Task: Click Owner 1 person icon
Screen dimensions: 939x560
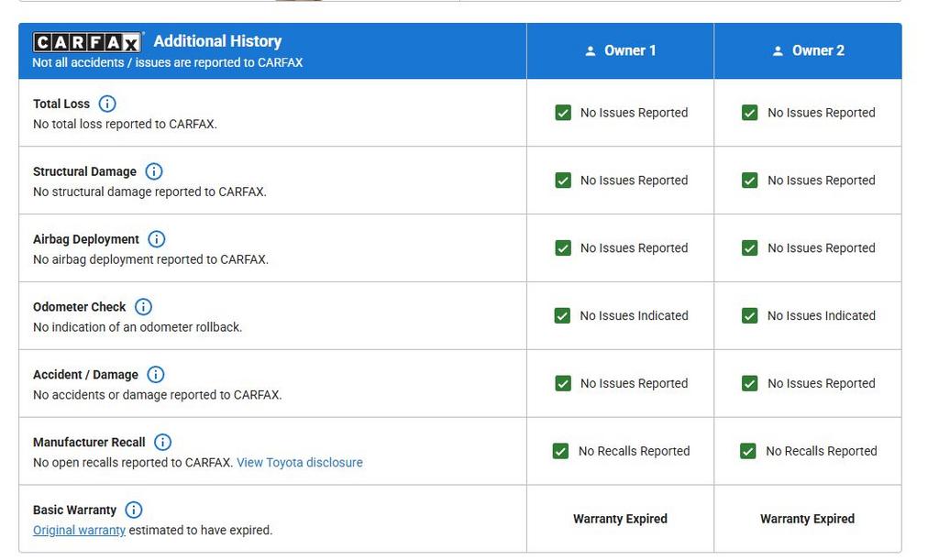Action: tap(591, 51)
